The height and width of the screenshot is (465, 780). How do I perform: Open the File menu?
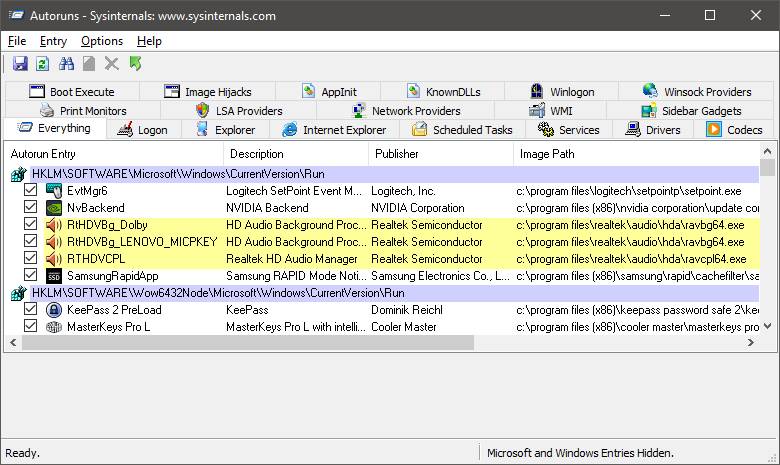(x=17, y=41)
